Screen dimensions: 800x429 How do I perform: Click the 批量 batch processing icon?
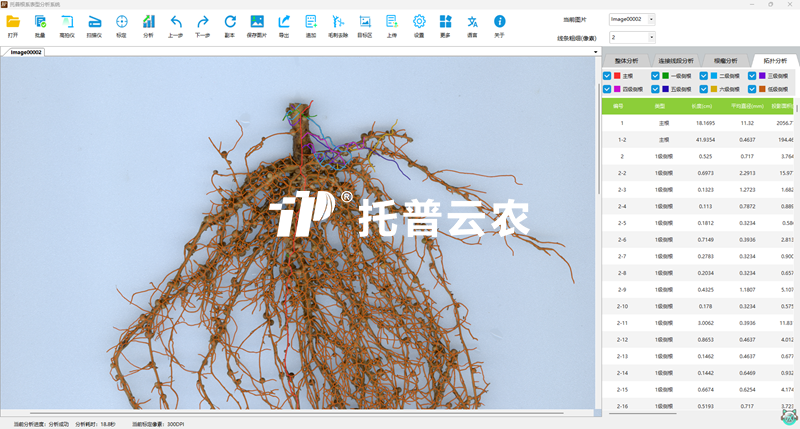pos(40,22)
